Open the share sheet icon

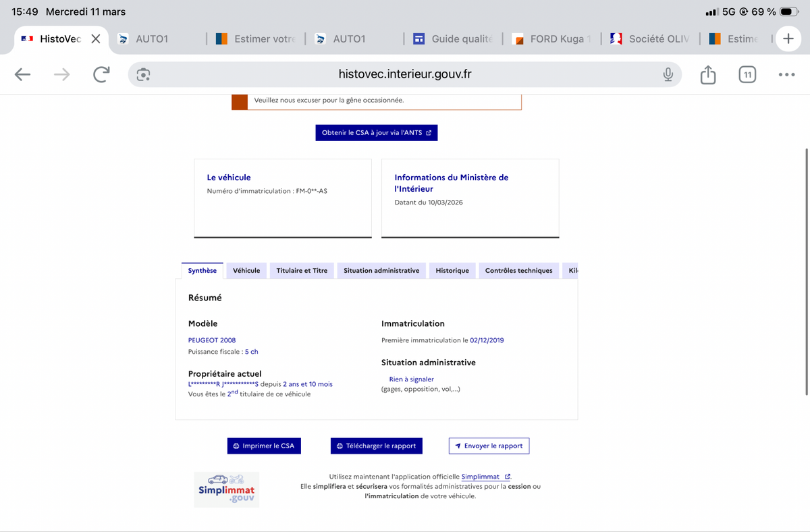coord(707,74)
